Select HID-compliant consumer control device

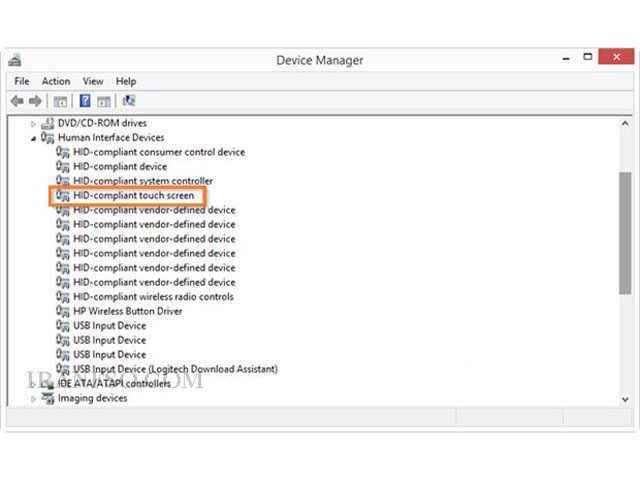[159, 152]
